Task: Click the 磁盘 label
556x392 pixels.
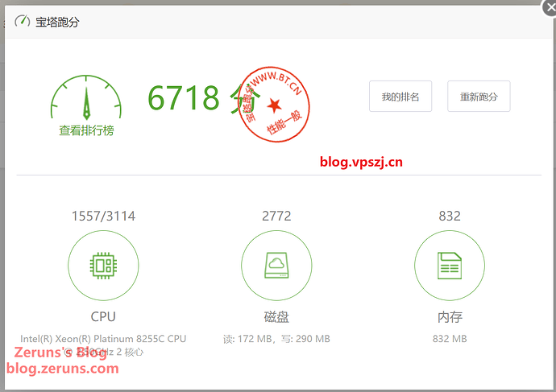Action: (x=276, y=316)
